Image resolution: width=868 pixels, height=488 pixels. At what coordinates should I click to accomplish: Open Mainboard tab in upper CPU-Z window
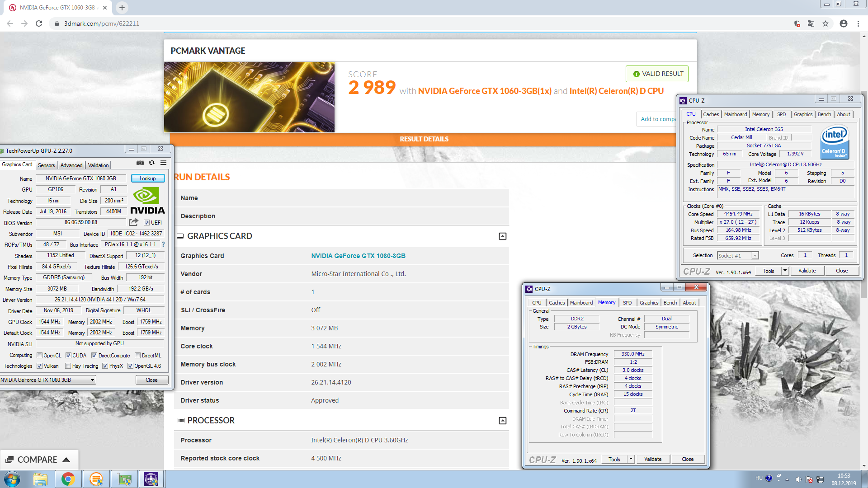735,114
